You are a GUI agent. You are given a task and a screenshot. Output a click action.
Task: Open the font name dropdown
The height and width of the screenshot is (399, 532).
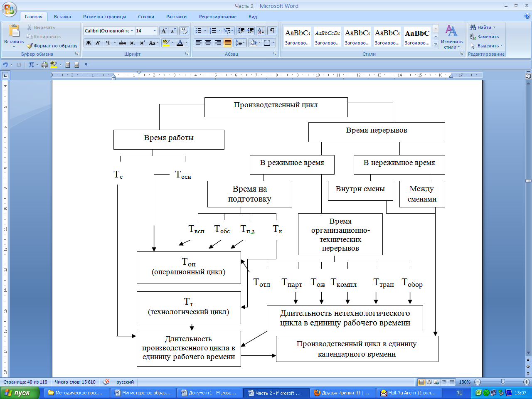132,31
